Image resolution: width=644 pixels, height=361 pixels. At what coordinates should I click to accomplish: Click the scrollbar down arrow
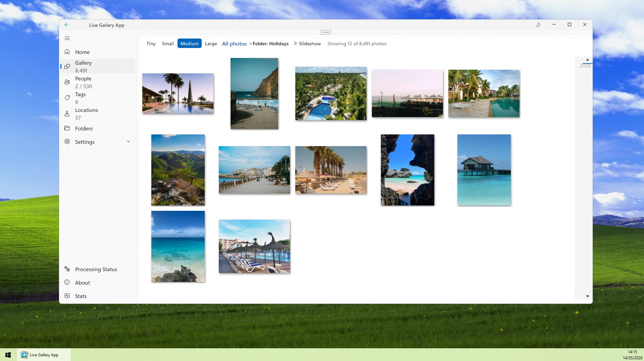tap(587, 296)
